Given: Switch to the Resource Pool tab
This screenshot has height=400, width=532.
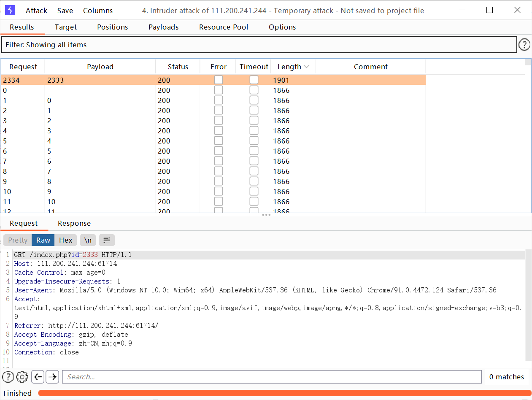Looking at the screenshot, I should click(x=224, y=27).
